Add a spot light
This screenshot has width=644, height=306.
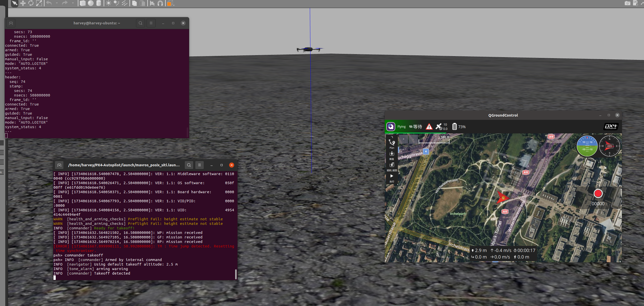coord(116,3)
